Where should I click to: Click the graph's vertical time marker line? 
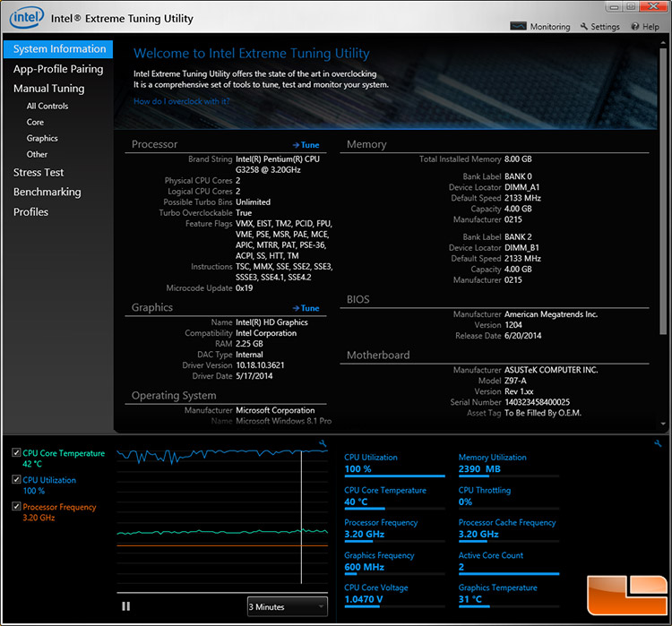point(301,517)
